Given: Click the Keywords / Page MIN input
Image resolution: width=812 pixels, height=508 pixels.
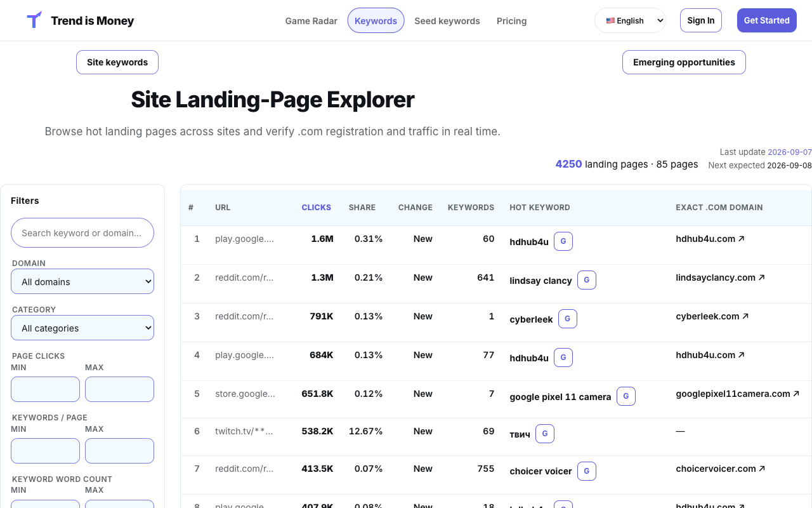Looking at the screenshot, I should tap(45, 451).
